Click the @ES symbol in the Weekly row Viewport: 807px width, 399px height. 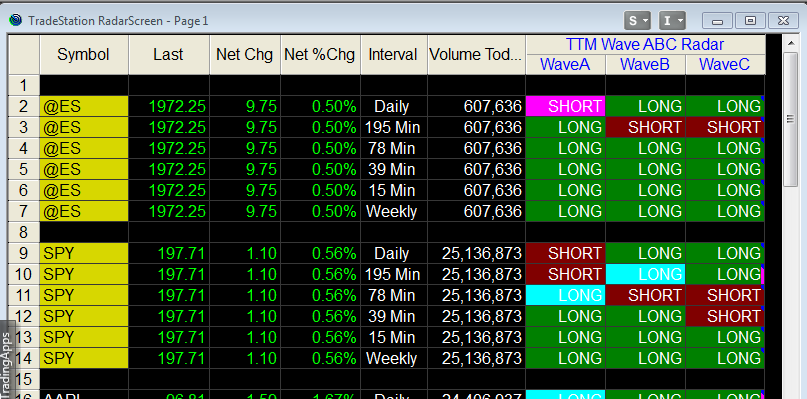pyautogui.click(x=83, y=211)
